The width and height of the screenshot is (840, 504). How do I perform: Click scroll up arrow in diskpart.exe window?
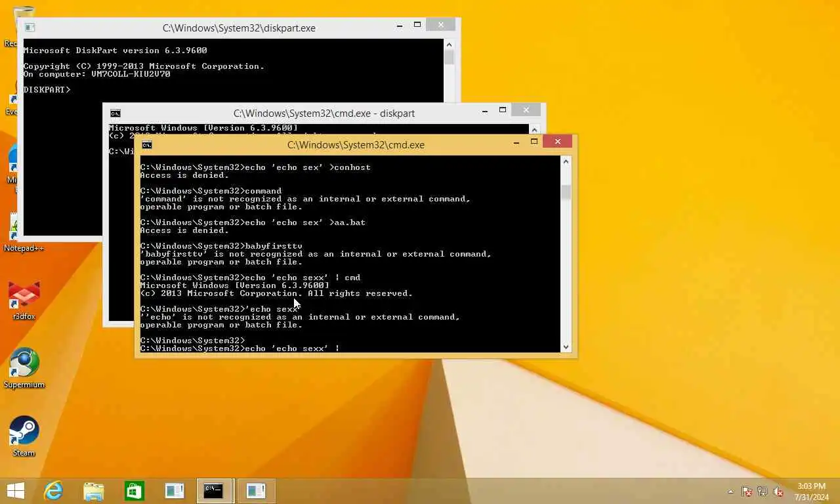pos(449,44)
